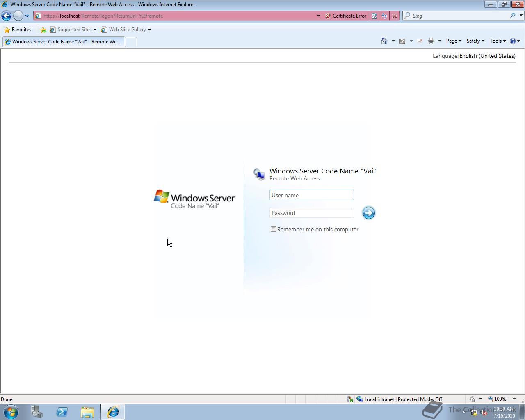Open the Safety menu
The height and width of the screenshot is (420, 525).
[x=475, y=41]
